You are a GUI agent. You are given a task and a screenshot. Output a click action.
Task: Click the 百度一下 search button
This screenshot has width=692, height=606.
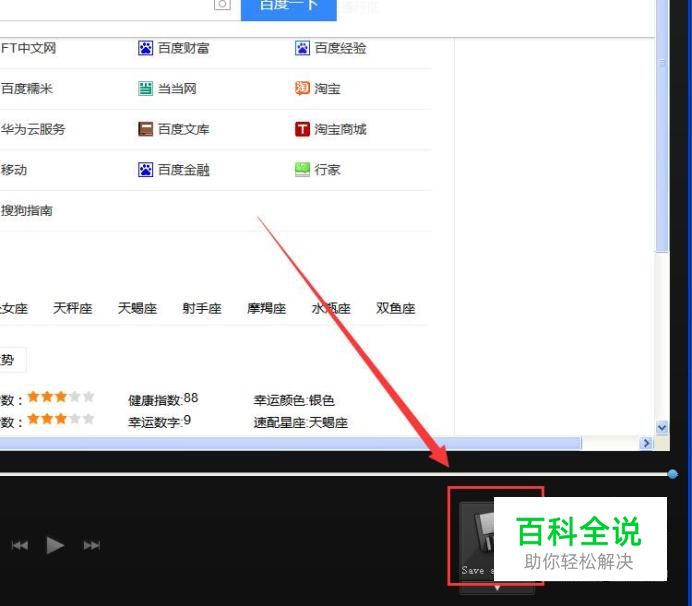pyautogui.click(x=289, y=9)
